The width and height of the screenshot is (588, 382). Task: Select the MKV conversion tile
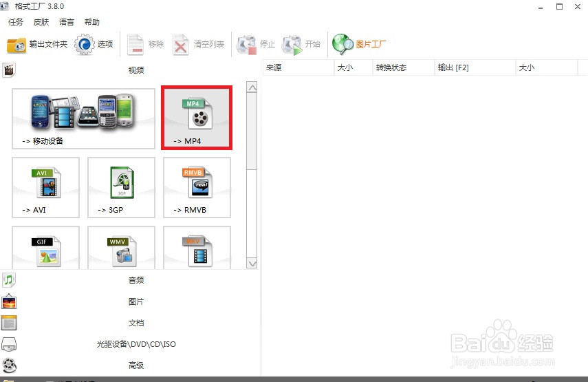197,248
